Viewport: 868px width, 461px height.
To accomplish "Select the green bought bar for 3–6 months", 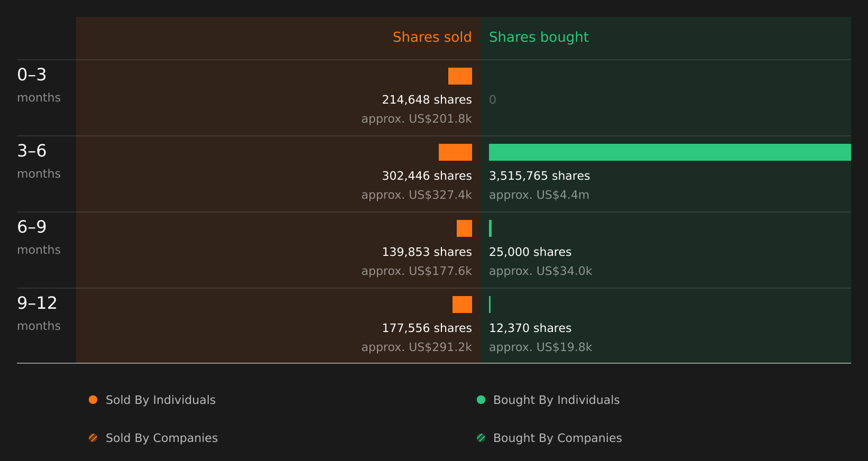I will tap(670, 152).
